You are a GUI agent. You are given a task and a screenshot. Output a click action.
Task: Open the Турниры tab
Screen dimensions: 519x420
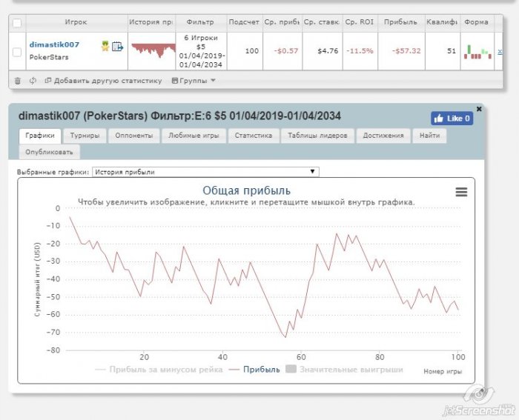pos(85,136)
